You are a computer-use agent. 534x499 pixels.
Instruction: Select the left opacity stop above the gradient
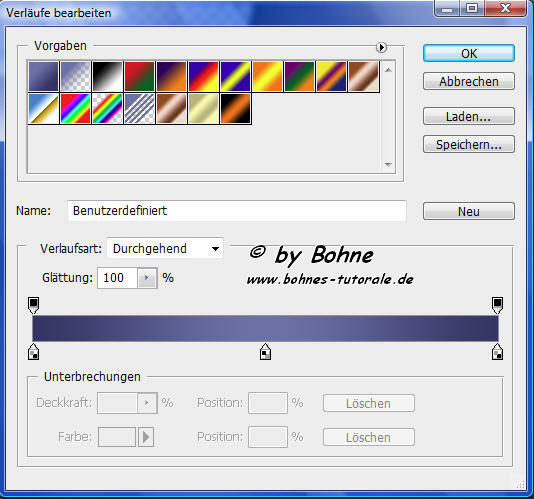[x=33, y=305]
